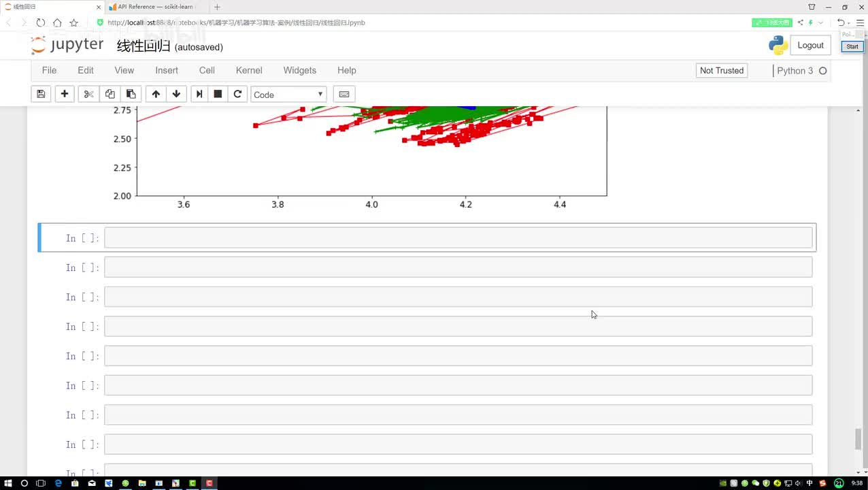Rename the notebook title 线性回归
The height and width of the screenshot is (490, 868).
click(144, 46)
